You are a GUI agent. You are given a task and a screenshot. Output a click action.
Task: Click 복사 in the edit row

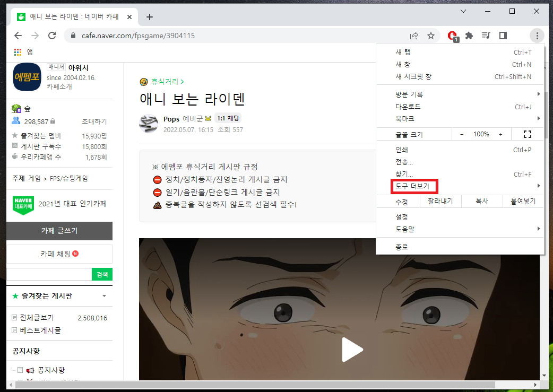[x=482, y=201]
